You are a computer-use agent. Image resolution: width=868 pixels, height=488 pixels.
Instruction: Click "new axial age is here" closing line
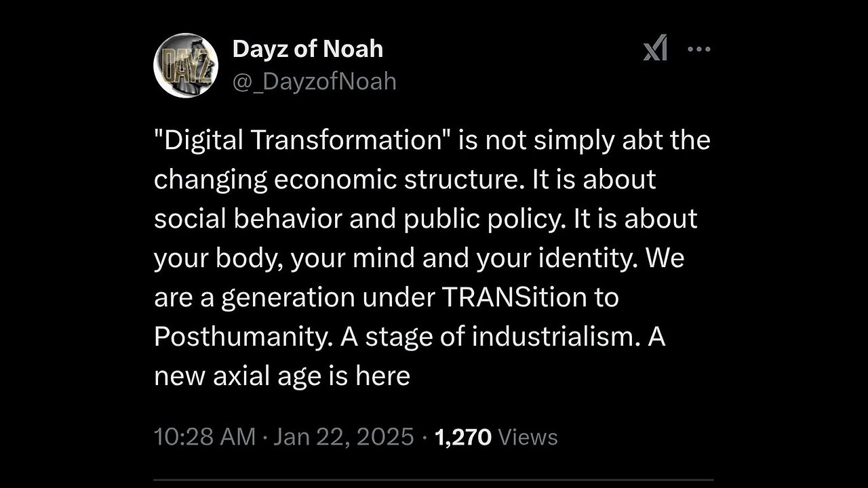click(282, 376)
